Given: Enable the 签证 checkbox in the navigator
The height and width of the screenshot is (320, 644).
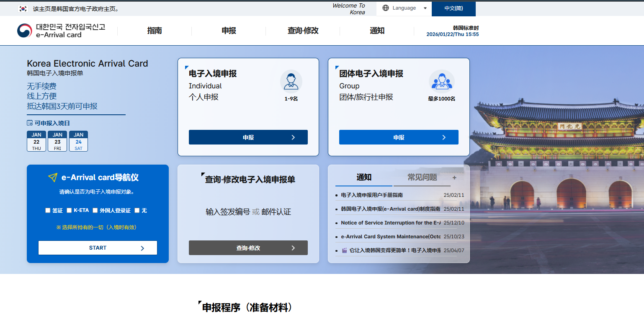Looking at the screenshot, I should point(48,210).
